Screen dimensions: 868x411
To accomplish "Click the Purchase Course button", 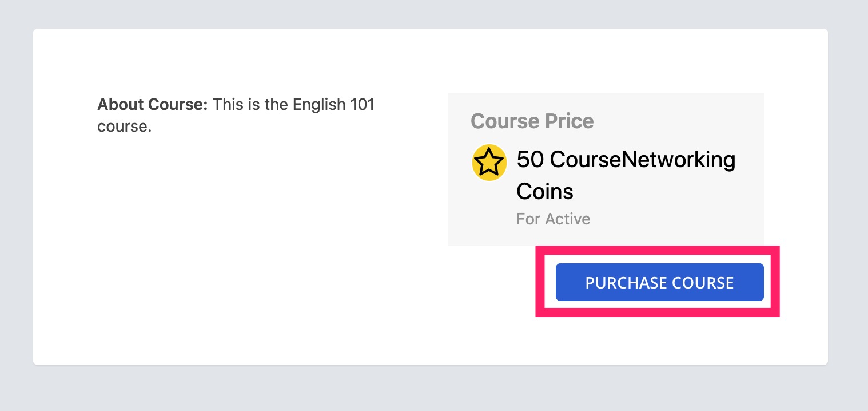I will pos(659,282).
